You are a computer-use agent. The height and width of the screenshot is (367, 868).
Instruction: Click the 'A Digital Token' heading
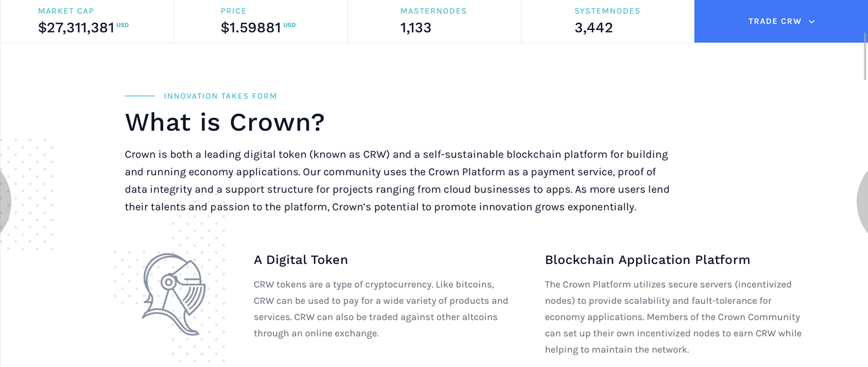click(x=301, y=260)
